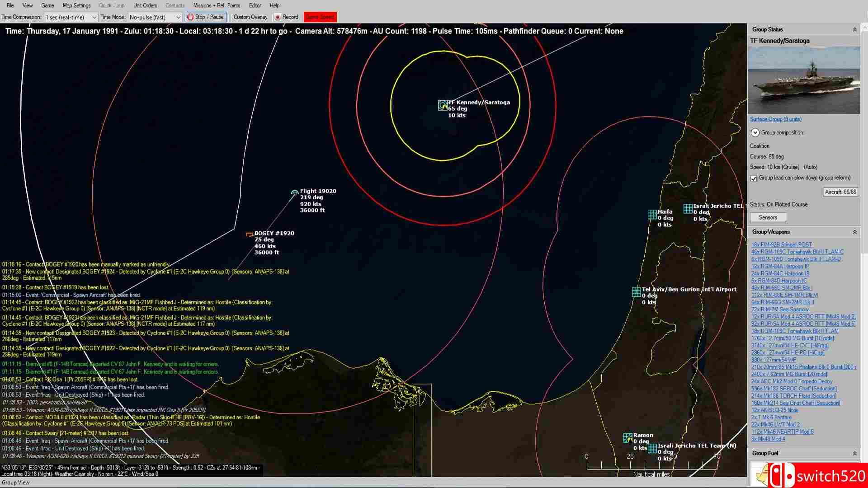Click the Sensors button
Image resolution: width=868 pixels, height=488 pixels.
pos(767,217)
